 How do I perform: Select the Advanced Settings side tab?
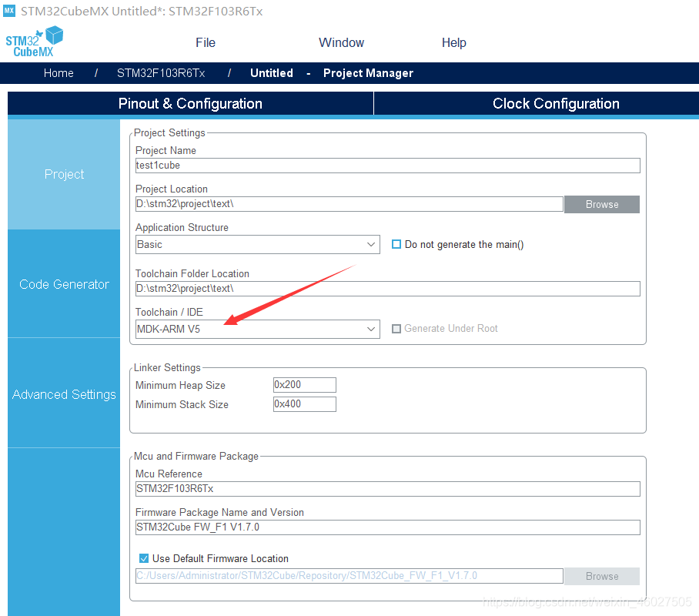[x=64, y=394]
